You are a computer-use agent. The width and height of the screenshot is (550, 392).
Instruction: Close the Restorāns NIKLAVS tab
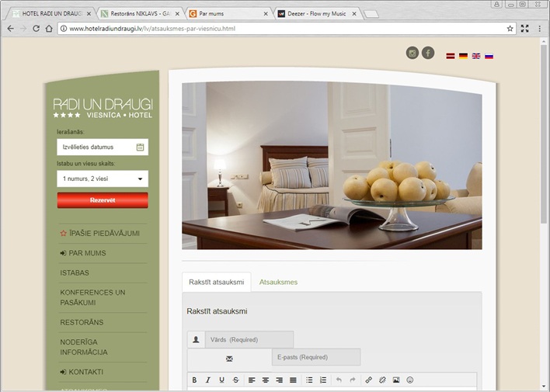[x=177, y=14]
